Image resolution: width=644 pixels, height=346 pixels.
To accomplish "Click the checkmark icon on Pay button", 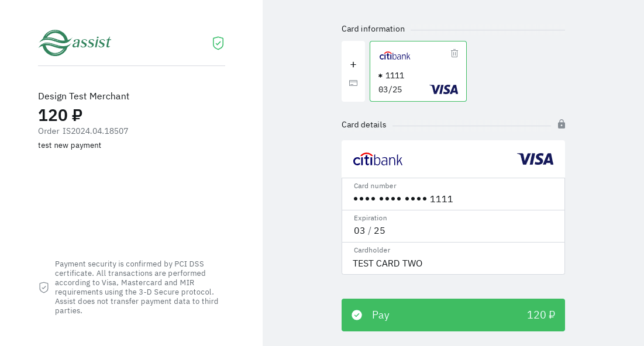I will tap(357, 315).
